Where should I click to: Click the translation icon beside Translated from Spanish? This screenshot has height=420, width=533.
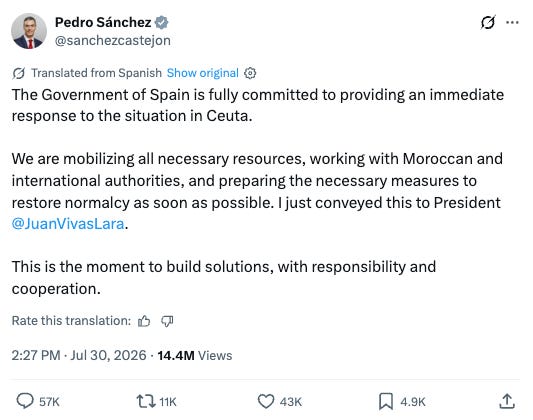[x=19, y=73]
